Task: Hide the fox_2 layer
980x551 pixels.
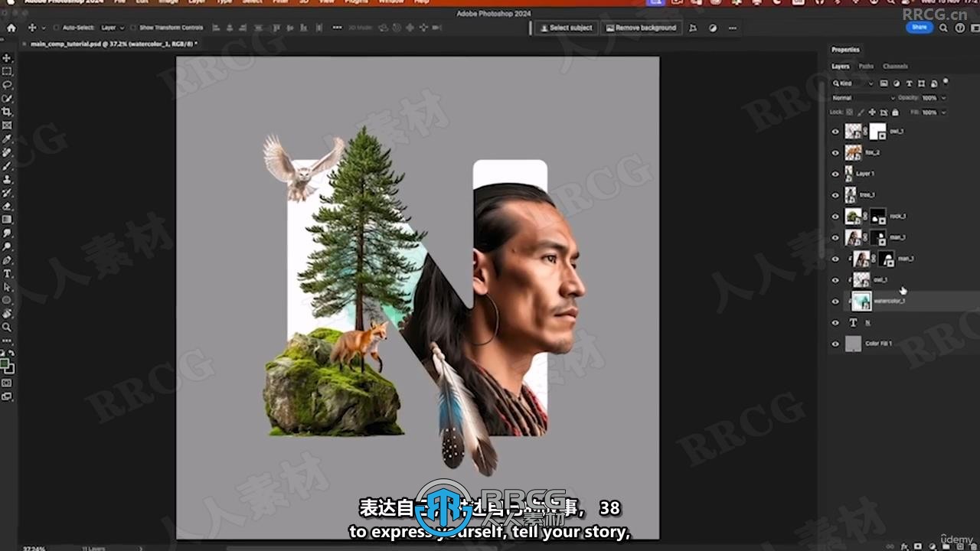Action: 835,152
